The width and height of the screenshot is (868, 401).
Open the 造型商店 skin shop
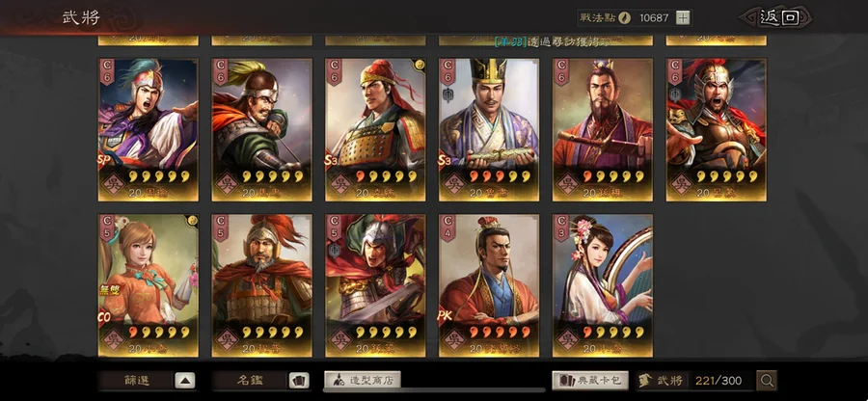pyautogui.click(x=363, y=380)
